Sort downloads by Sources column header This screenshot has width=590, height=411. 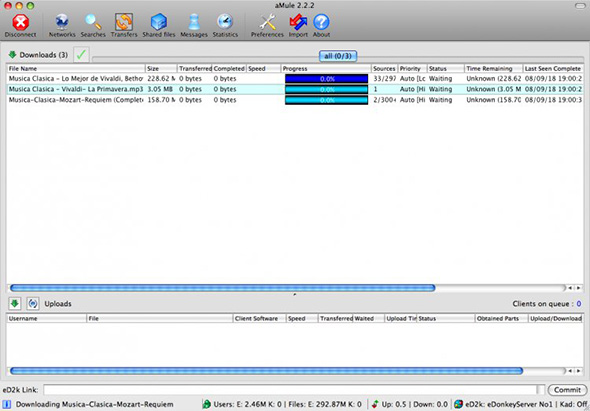click(384, 68)
